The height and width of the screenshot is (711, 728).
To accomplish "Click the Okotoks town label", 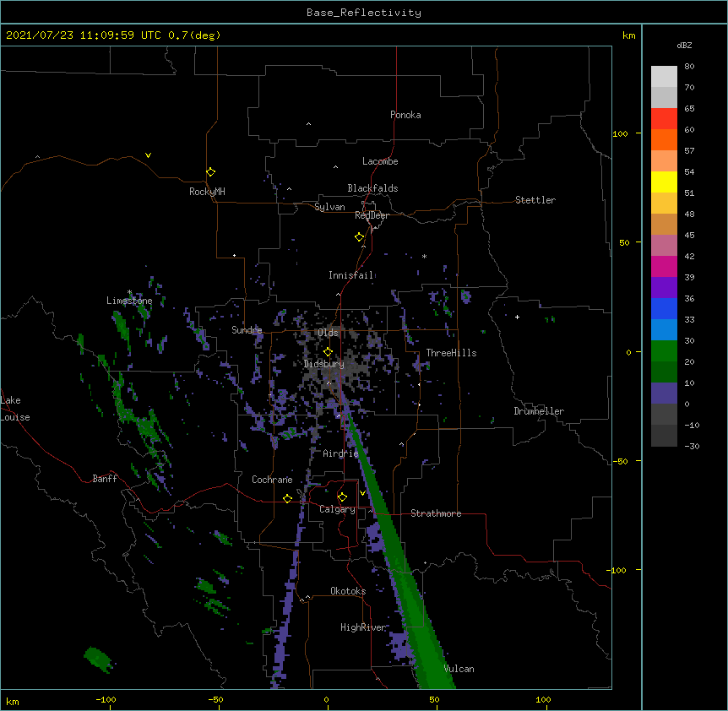I will (348, 591).
